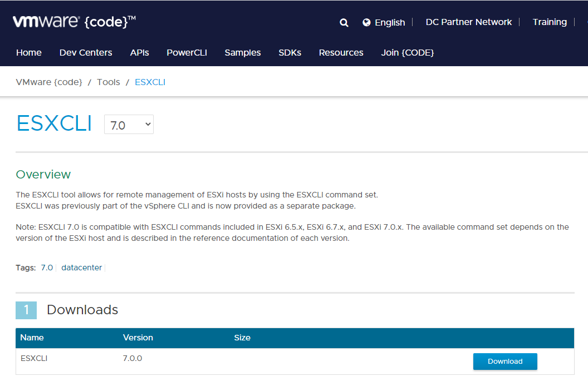
Task: Go to Samples menu
Action: coord(243,52)
